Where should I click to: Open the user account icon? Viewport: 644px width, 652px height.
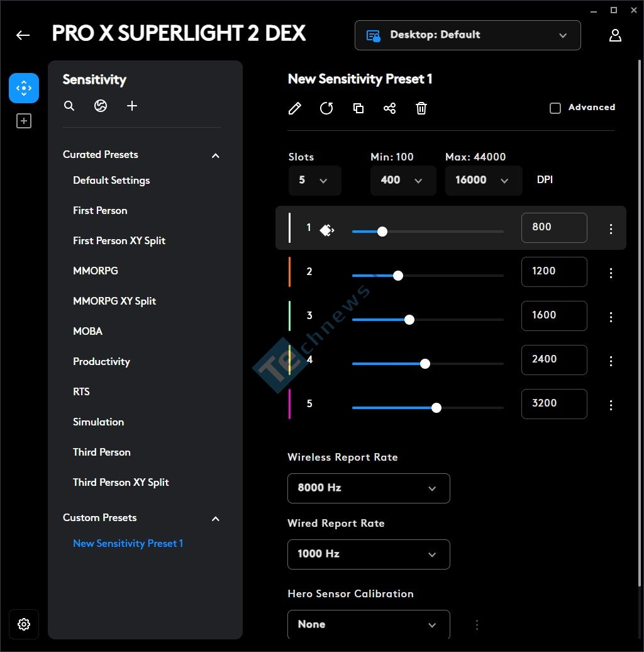tap(615, 35)
